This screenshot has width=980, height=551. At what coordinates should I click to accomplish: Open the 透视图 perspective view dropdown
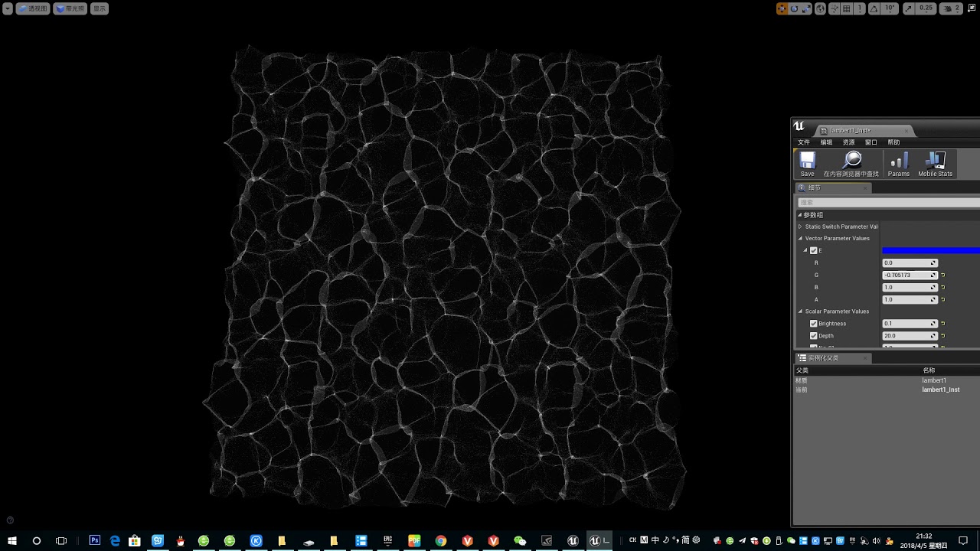pos(33,8)
